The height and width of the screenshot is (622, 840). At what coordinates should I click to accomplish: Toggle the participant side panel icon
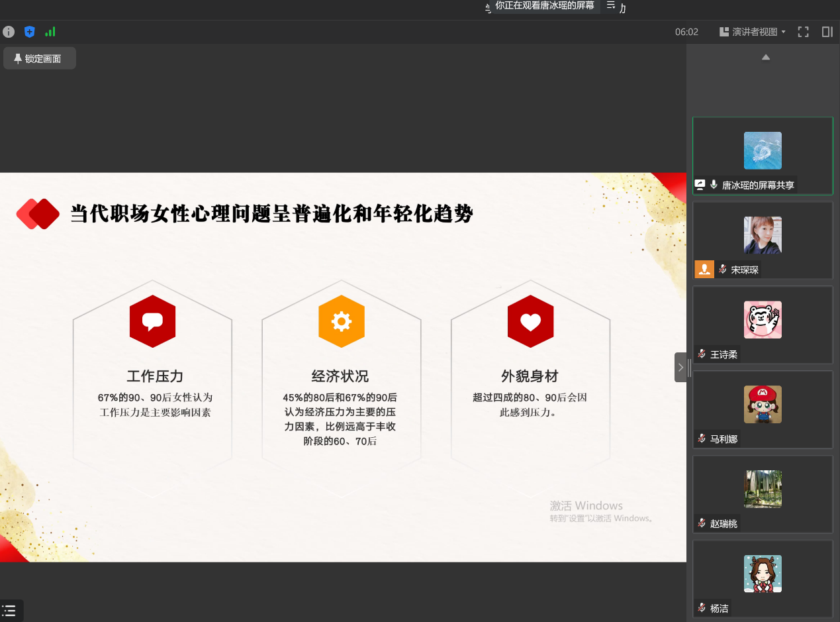827,32
